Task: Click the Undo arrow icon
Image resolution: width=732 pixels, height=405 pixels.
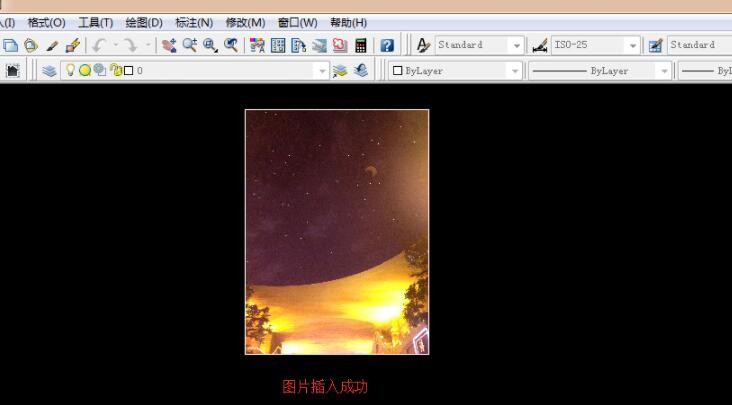Action: pos(99,46)
